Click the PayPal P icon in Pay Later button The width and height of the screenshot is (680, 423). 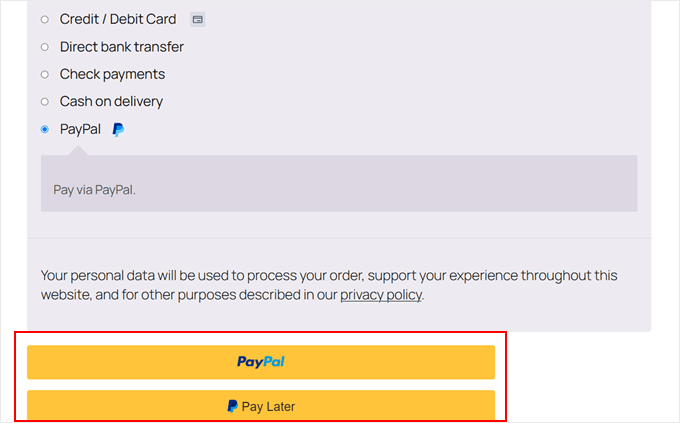click(232, 407)
